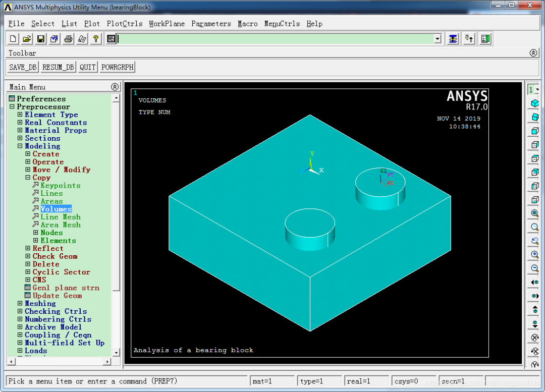Select Volumes under Copy
The image size is (545, 392).
[56, 209]
